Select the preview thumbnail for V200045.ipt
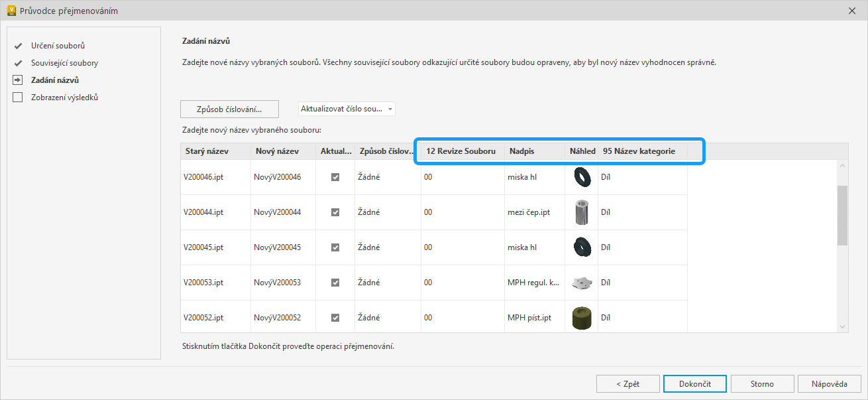This screenshot has height=400, width=868. (582, 247)
